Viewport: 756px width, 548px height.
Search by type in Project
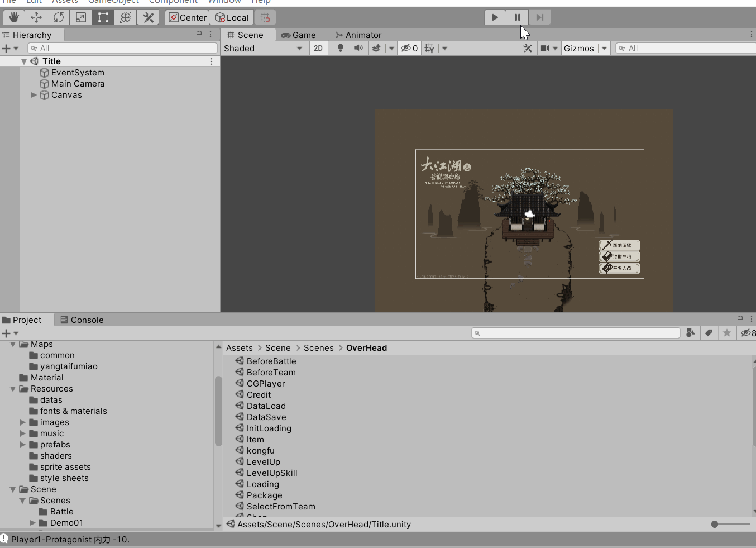point(691,333)
